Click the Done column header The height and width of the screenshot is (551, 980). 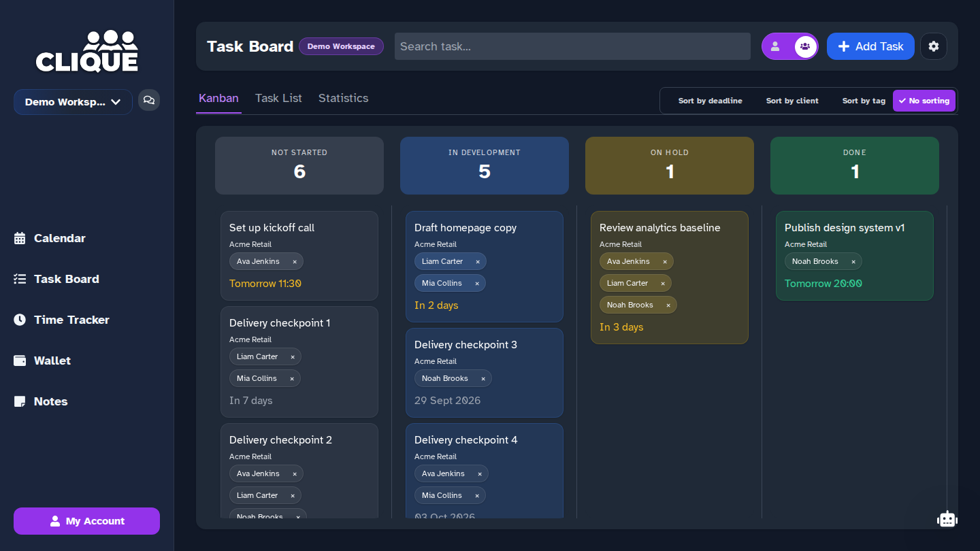(x=855, y=165)
